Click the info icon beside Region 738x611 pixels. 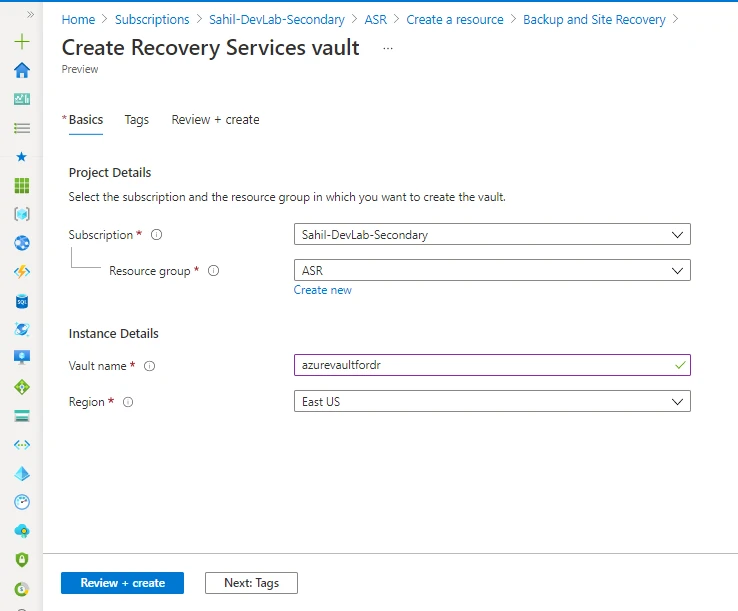coord(128,402)
